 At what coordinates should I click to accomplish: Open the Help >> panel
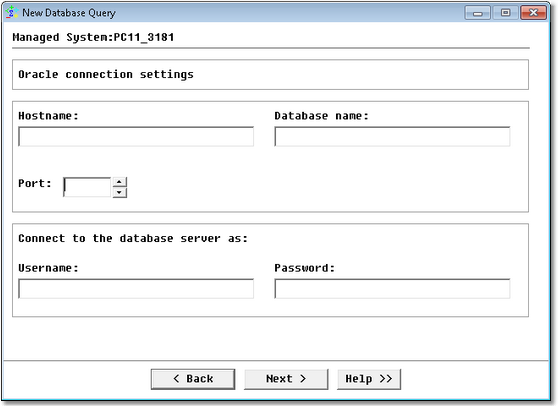pos(369,379)
